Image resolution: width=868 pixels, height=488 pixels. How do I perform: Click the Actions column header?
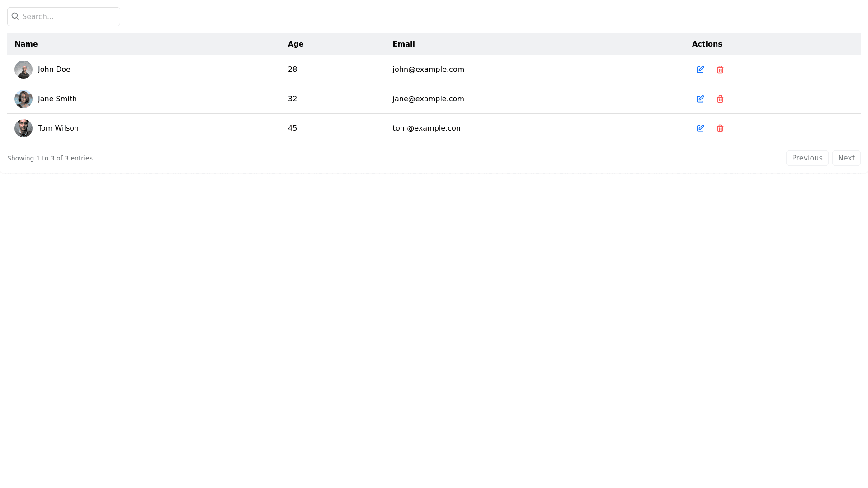click(707, 44)
